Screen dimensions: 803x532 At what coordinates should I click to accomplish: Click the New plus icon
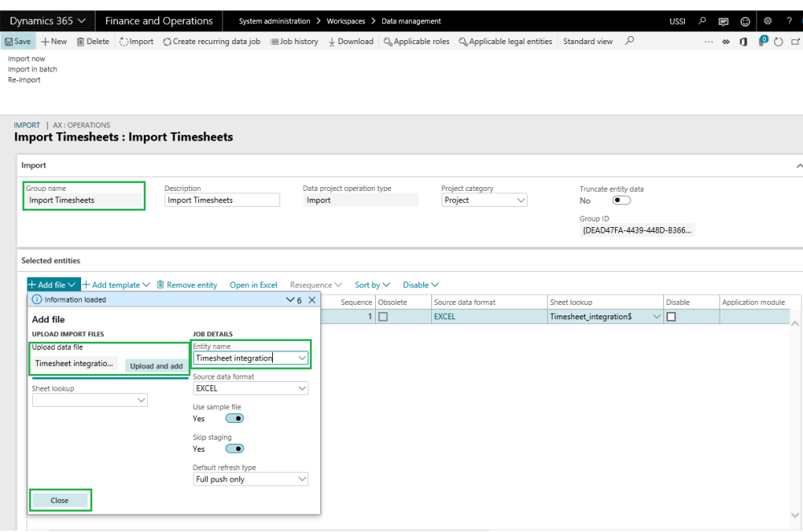pos(45,42)
